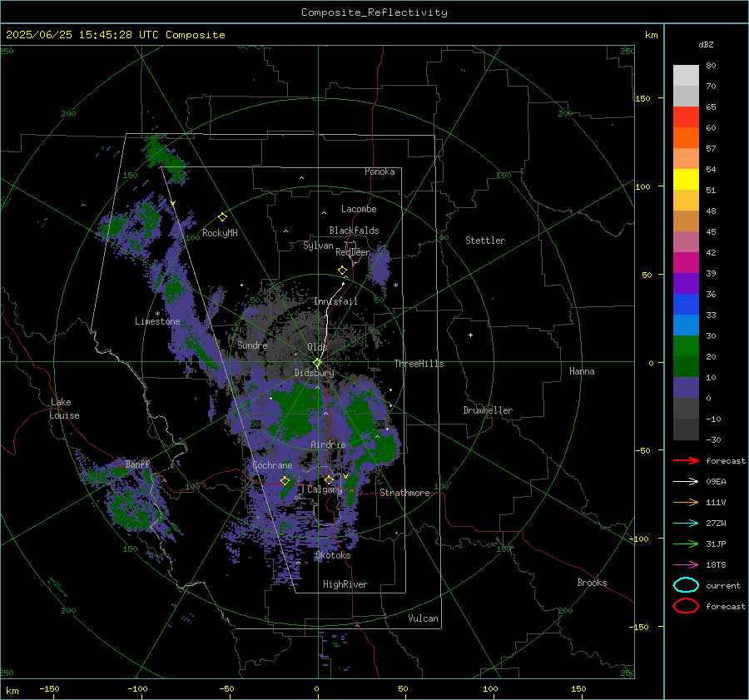Viewport: 749px width, 700px height.
Task: Click the yellow diamond marker below Cochrane
Action: click(x=285, y=481)
